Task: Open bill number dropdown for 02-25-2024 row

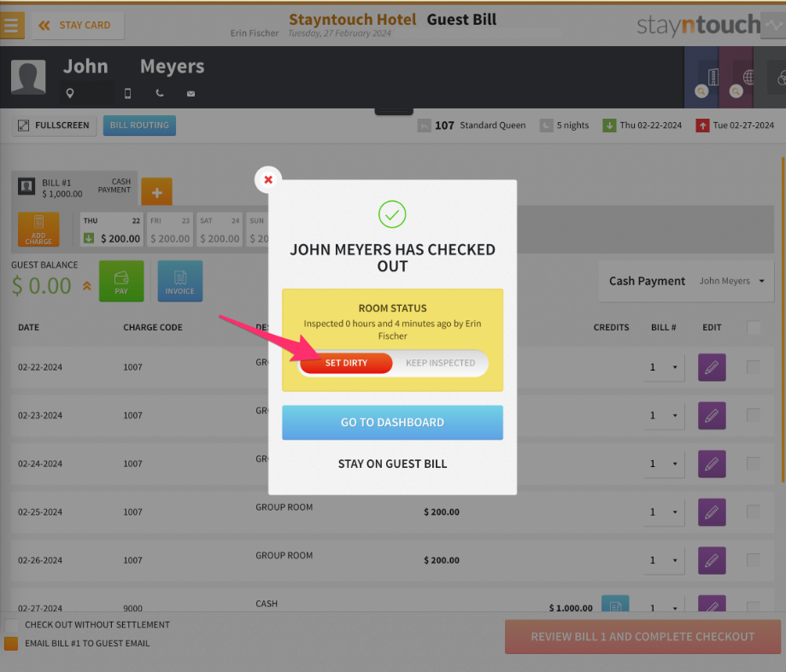Action: pos(664,512)
